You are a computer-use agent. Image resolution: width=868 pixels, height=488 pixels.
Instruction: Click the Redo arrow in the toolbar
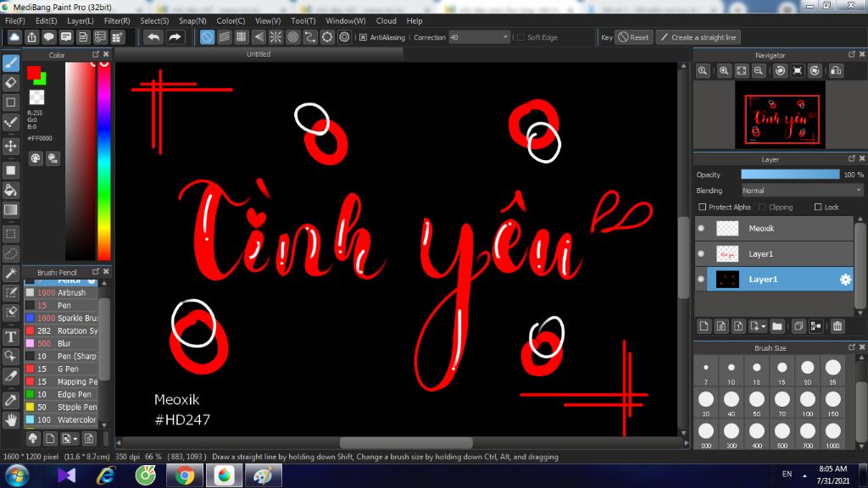pyautogui.click(x=175, y=37)
